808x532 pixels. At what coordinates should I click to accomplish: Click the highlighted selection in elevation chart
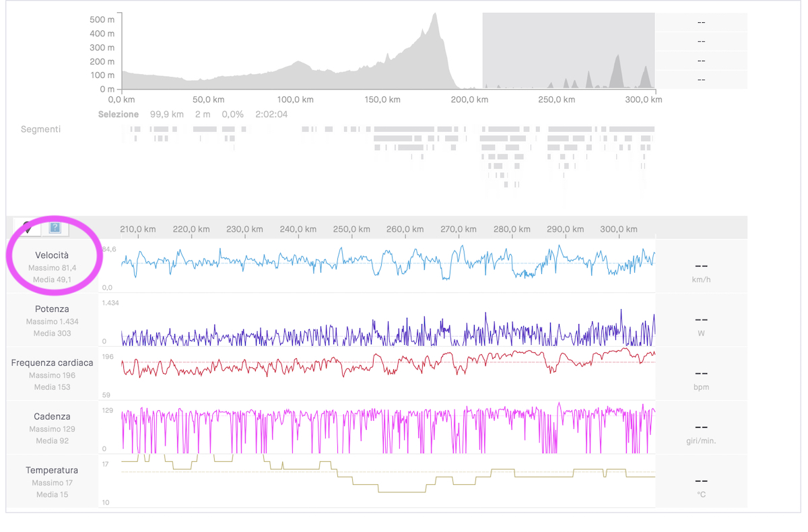[x=568, y=51]
